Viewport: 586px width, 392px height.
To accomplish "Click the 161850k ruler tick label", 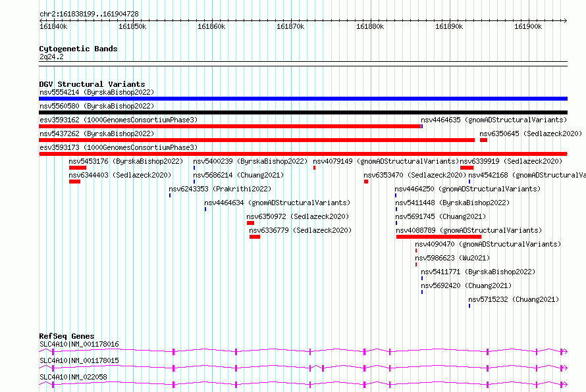I will pos(132,26).
